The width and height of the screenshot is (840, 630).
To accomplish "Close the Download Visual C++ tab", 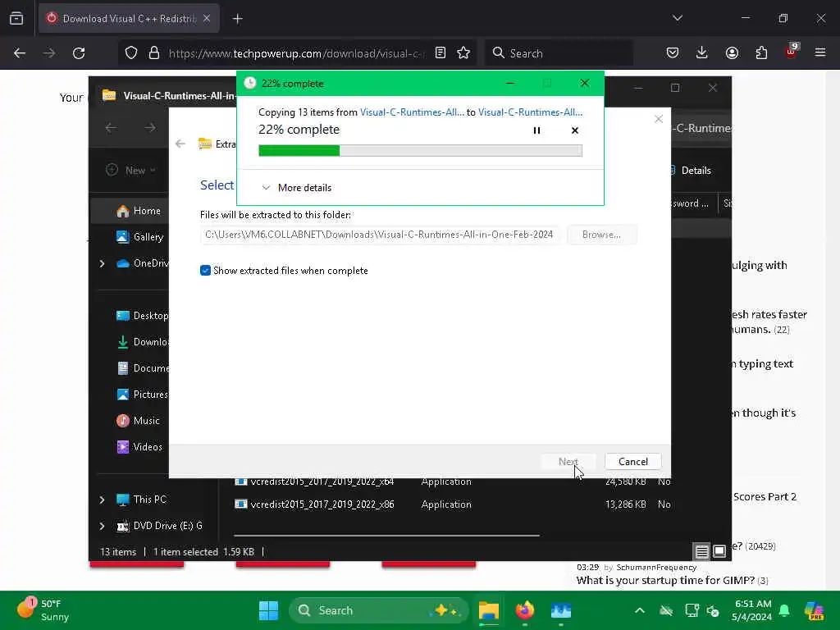I will click(x=207, y=19).
